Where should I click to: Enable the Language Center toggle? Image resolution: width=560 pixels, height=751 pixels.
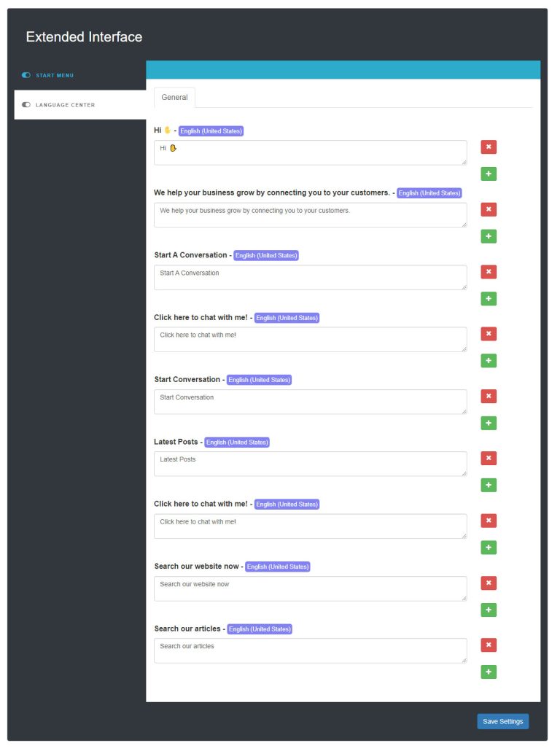click(26, 104)
